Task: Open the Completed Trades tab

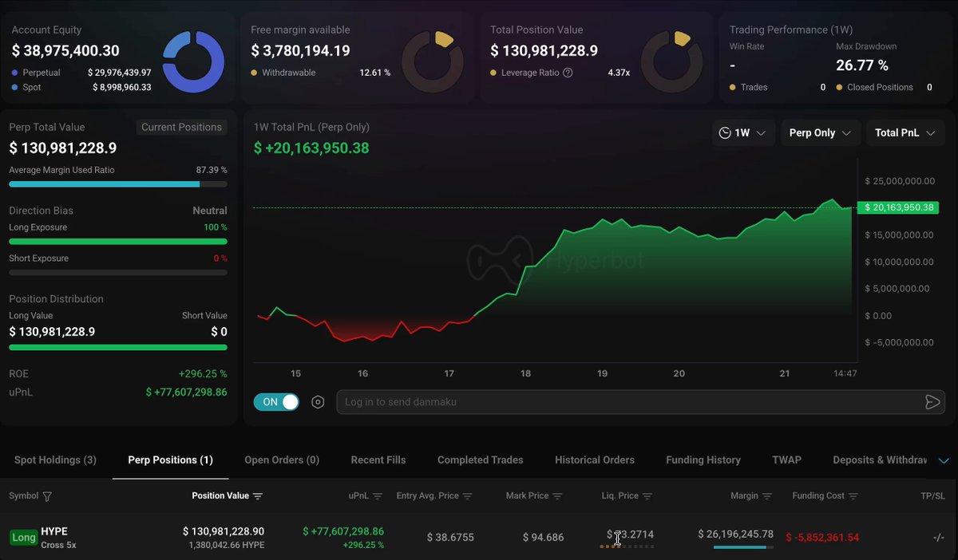Action: pyautogui.click(x=481, y=460)
